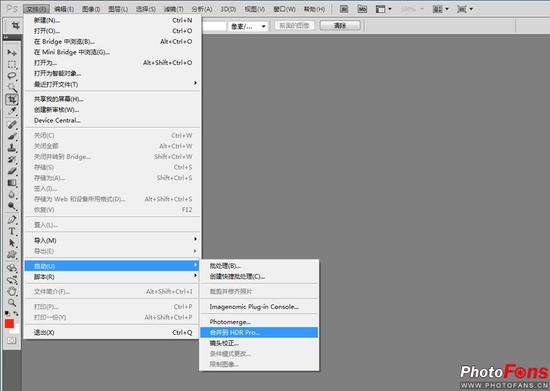The image size is (550, 391).
Task: Select the Eyedropper tool
Action: tap(12, 111)
